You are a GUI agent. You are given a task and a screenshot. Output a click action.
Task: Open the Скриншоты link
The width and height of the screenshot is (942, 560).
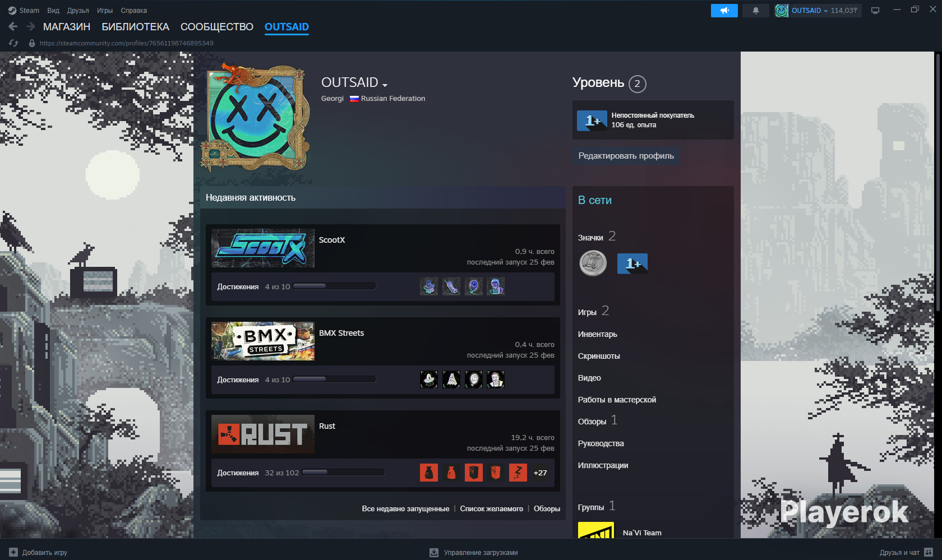pos(599,356)
